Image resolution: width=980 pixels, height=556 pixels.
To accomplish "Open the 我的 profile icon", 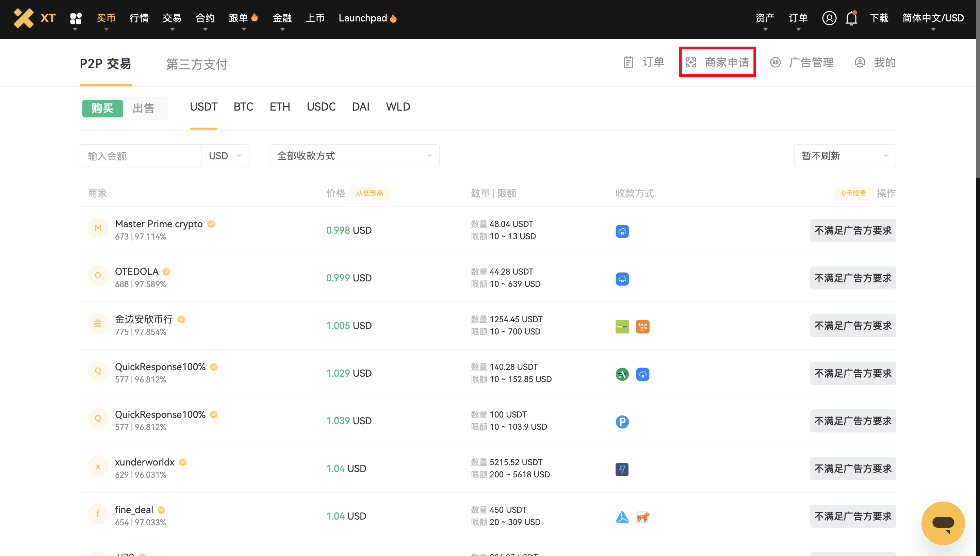I will point(859,62).
